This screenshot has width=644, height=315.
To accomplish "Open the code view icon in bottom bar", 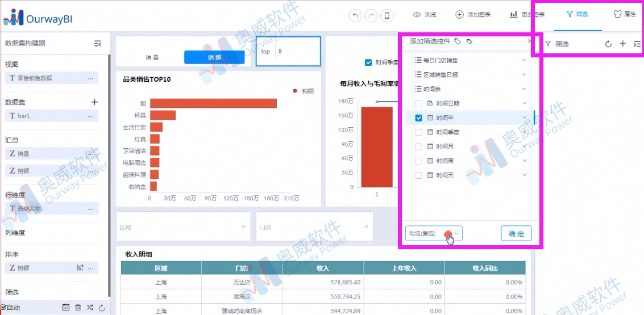I will (x=66, y=307).
